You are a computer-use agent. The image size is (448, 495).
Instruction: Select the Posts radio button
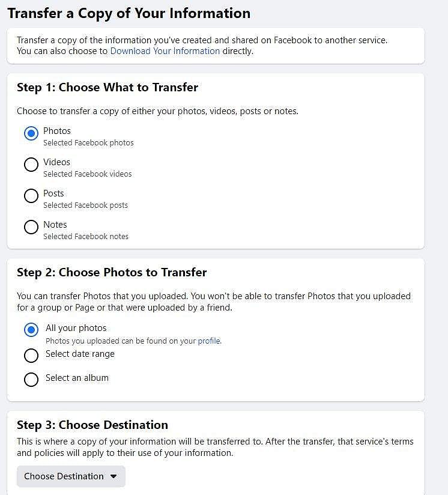tap(31, 196)
